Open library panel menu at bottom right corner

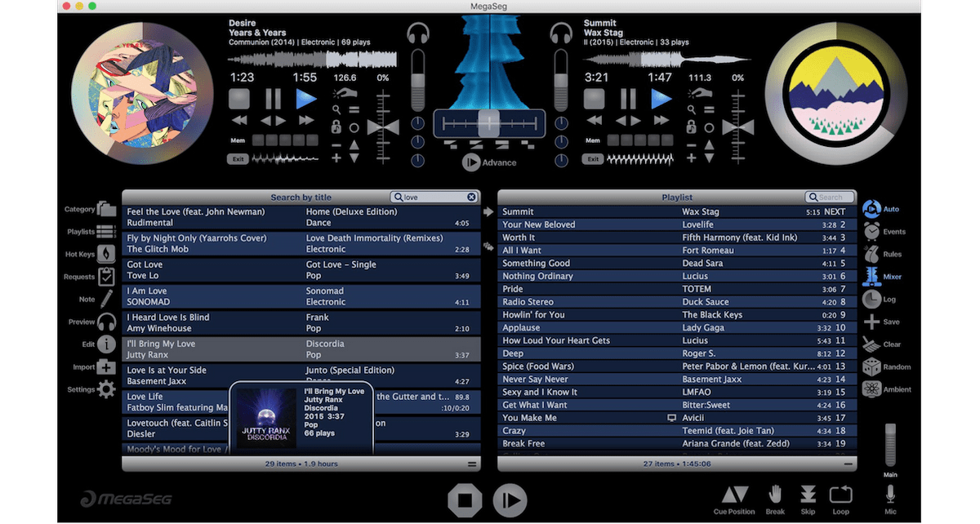tap(472, 464)
